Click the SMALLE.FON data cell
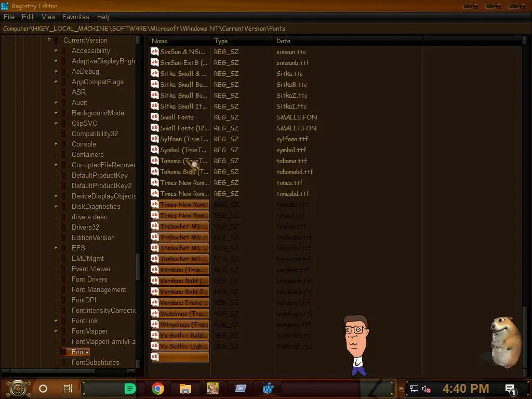This screenshot has height=399, width=532. tap(297, 117)
